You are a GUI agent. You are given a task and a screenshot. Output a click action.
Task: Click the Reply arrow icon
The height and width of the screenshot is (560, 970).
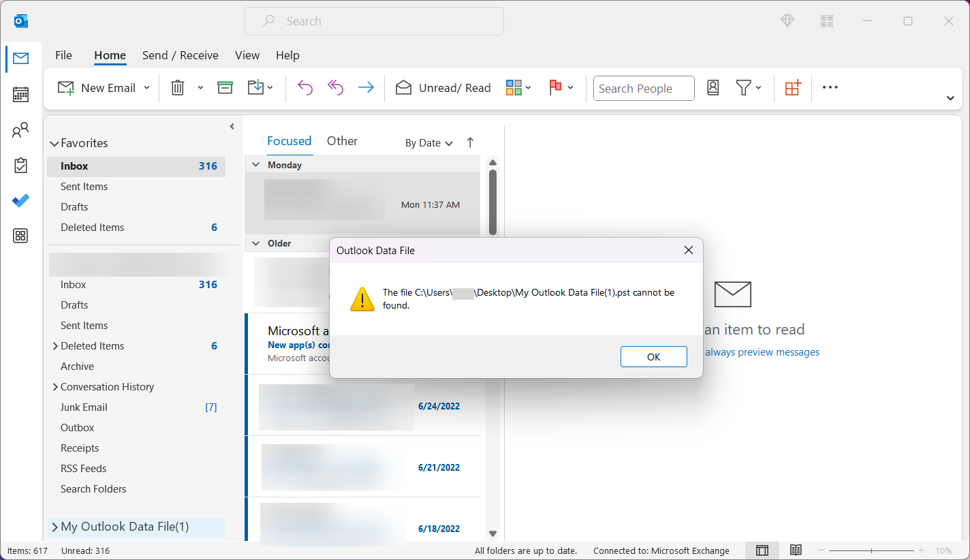pyautogui.click(x=304, y=88)
